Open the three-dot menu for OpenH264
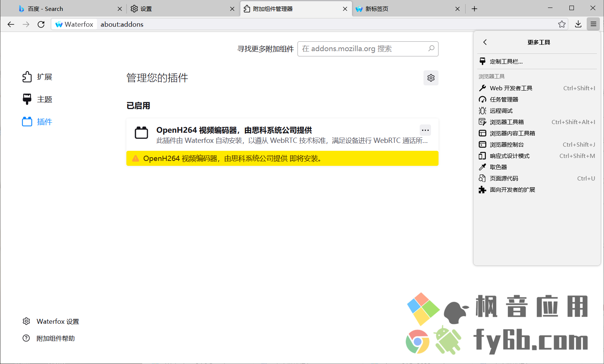Image resolution: width=604 pixels, height=364 pixels. click(x=425, y=130)
